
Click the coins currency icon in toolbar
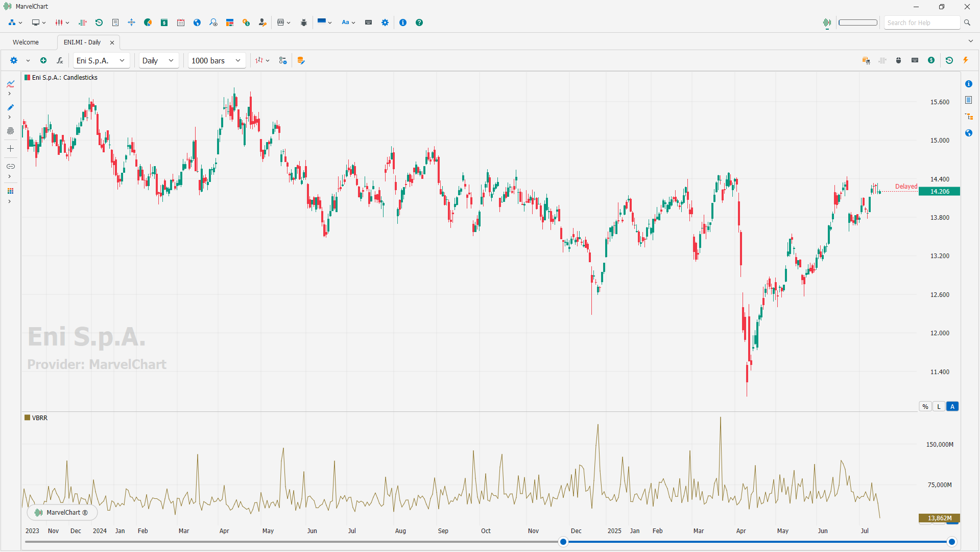coord(246,22)
